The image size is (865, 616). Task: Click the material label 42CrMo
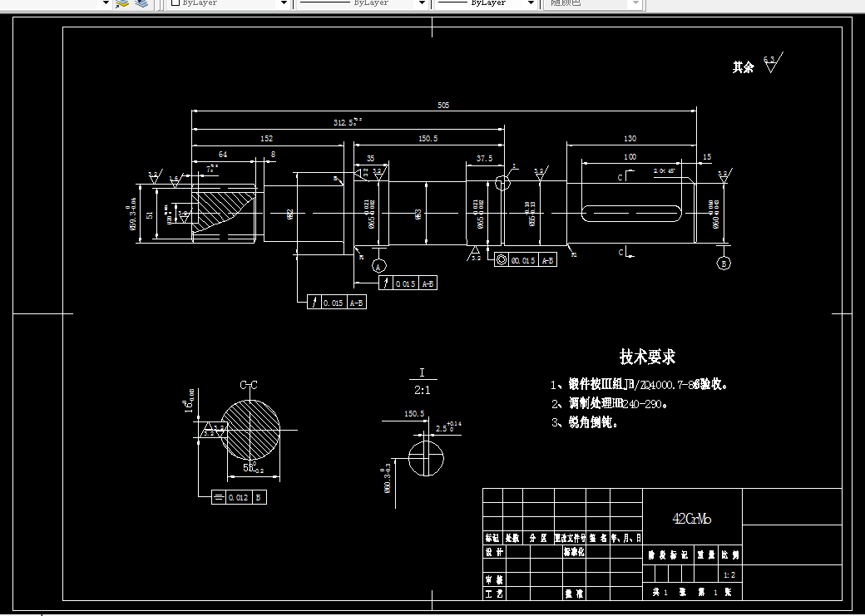[x=692, y=519]
